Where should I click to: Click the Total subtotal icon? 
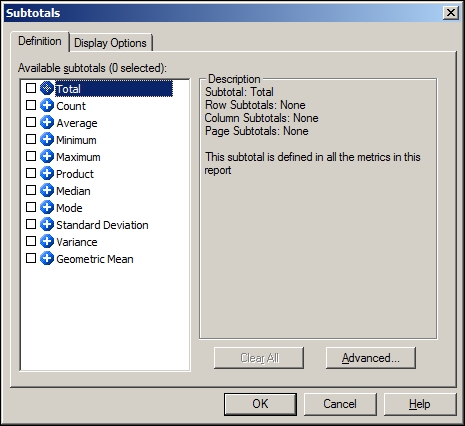point(47,88)
